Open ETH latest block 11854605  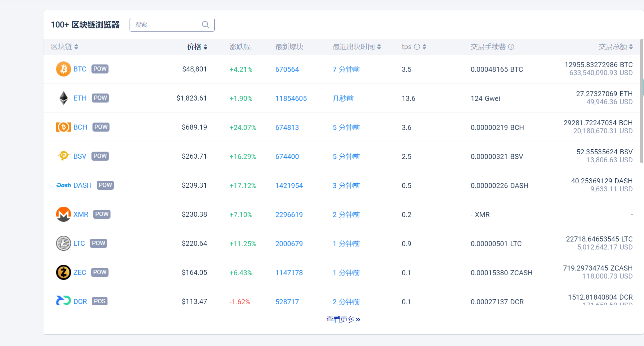click(x=291, y=99)
